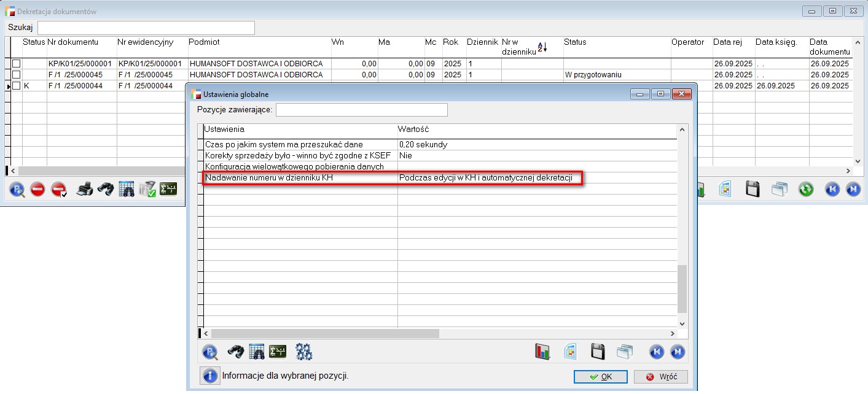This screenshot has width=868, height=394.
Task: Select the 'Nadawanie numeru w dzienniku KH' setting row
Action: [x=301, y=178]
